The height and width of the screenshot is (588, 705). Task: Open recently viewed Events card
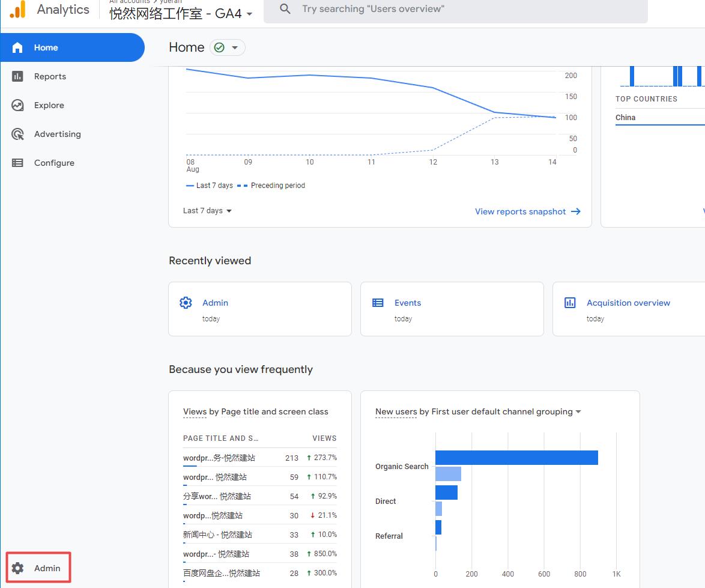pos(452,309)
